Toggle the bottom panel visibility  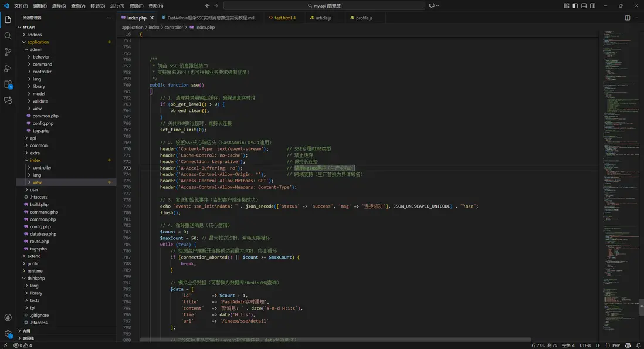coord(585,5)
